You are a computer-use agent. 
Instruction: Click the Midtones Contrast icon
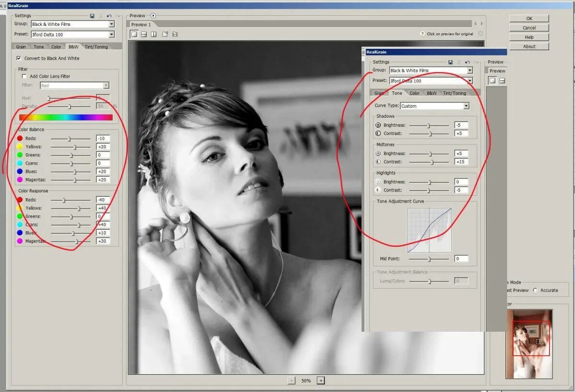(378, 162)
